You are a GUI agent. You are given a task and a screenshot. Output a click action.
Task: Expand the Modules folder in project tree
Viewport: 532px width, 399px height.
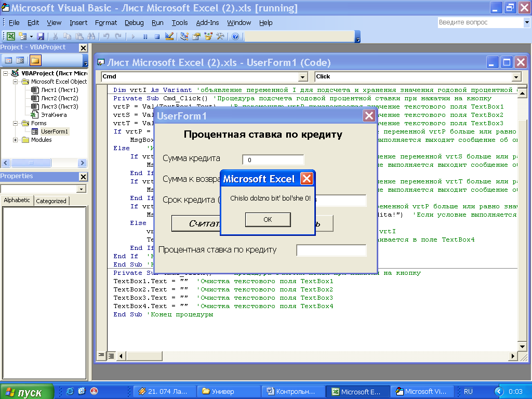pyautogui.click(x=16, y=140)
